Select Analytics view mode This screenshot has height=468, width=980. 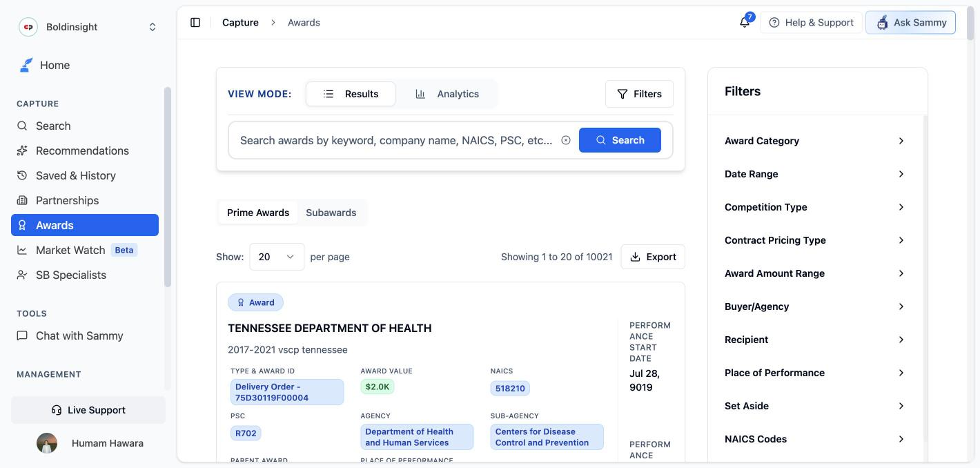pos(447,94)
